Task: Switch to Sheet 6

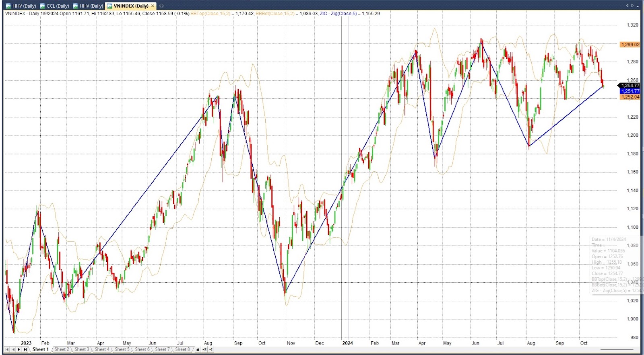Action: [x=142, y=349]
